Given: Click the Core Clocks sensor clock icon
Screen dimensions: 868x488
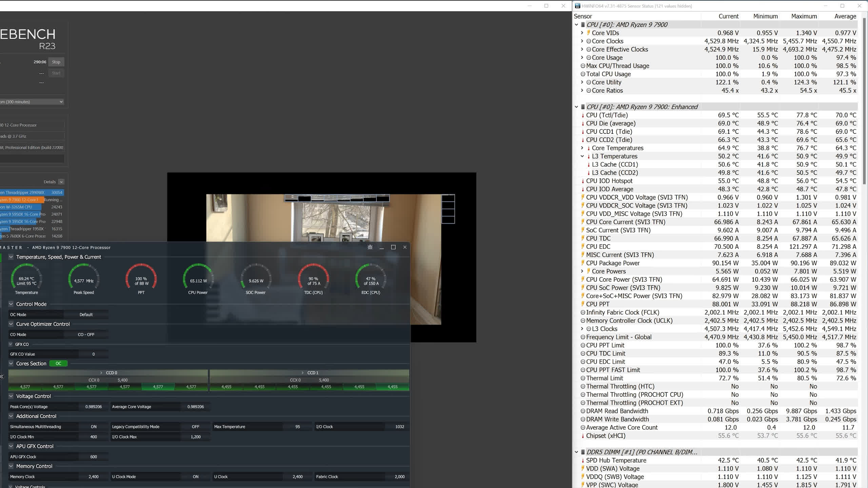Looking at the screenshot, I should pos(589,41).
